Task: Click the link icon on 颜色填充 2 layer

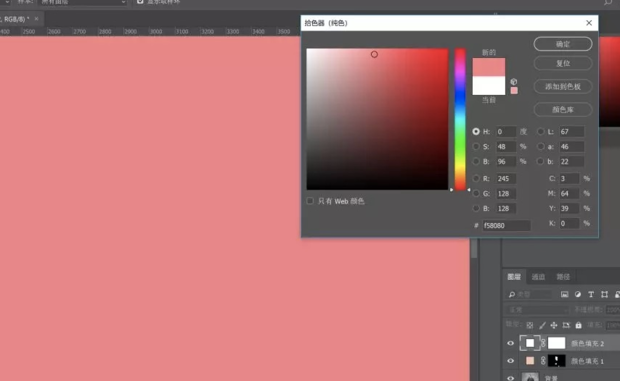Action: (543, 343)
